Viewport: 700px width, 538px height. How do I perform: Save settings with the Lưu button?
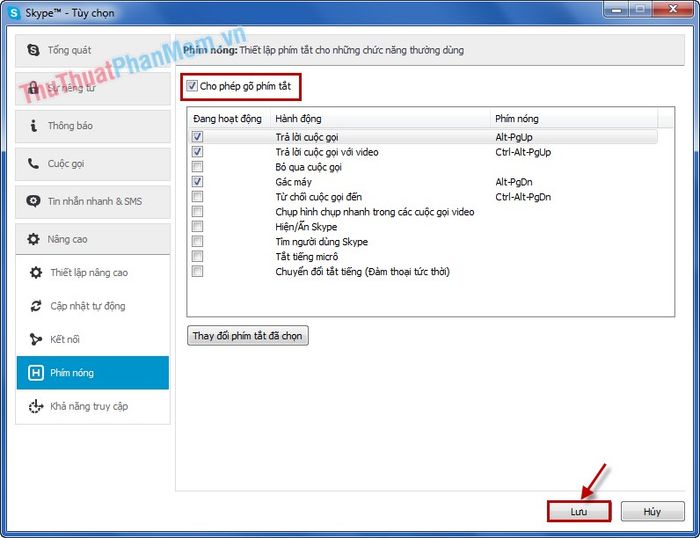[x=579, y=512]
